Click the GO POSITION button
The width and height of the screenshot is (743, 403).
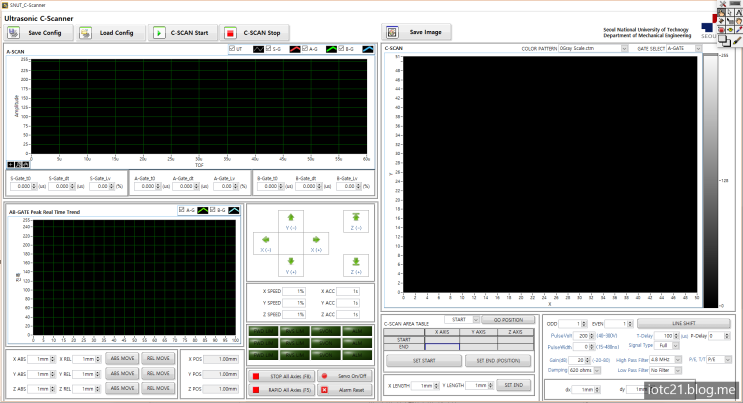coord(508,320)
